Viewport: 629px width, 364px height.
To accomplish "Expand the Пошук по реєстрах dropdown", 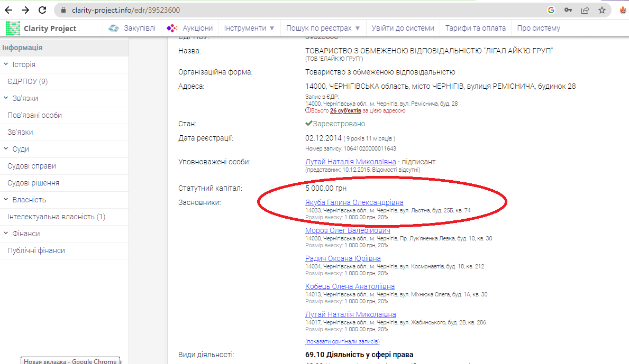I will pyautogui.click(x=323, y=28).
